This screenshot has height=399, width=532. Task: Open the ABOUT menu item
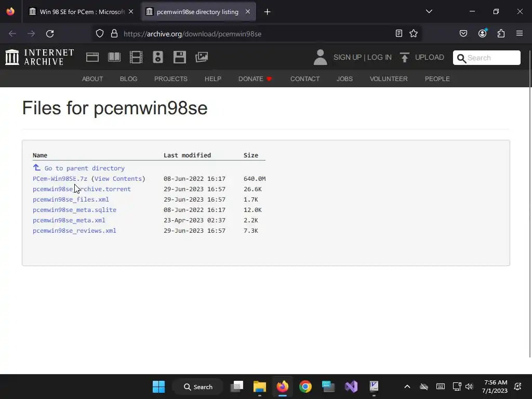[x=92, y=79]
